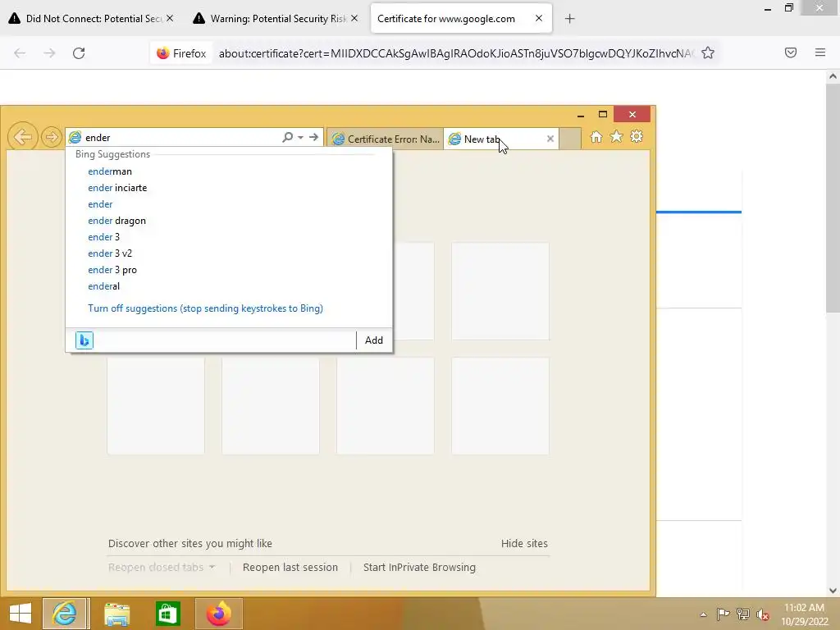This screenshot has height=630, width=840.
Task: Open the Firefox hamburger application menu
Action: tap(820, 52)
